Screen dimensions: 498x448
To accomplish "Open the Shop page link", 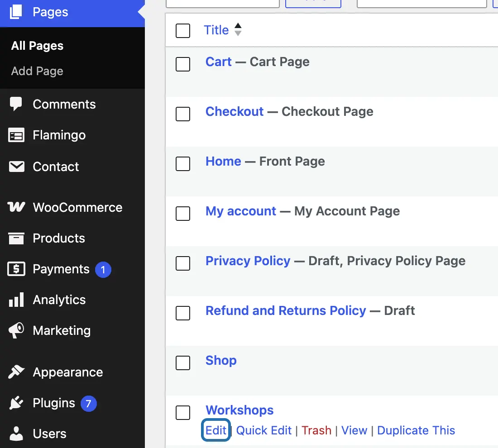I will [x=221, y=360].
